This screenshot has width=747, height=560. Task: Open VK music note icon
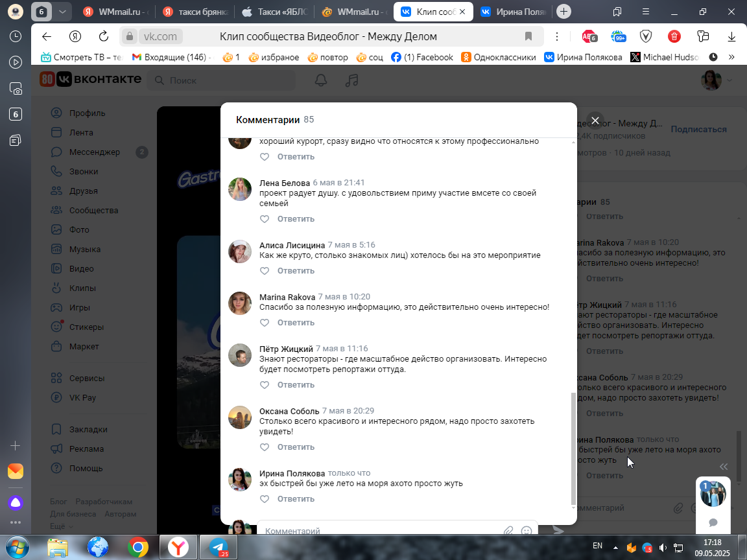click(x=351, y=80)
